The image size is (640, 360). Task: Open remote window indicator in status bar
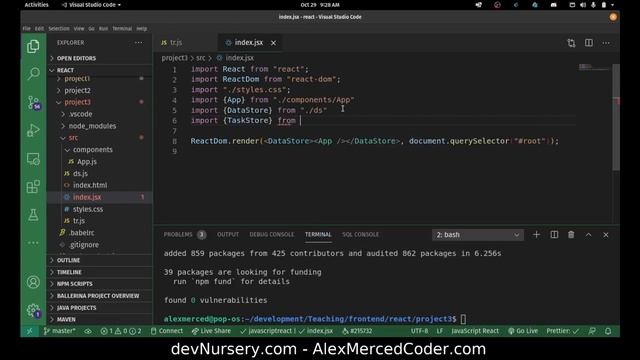[x=29, y=331]
